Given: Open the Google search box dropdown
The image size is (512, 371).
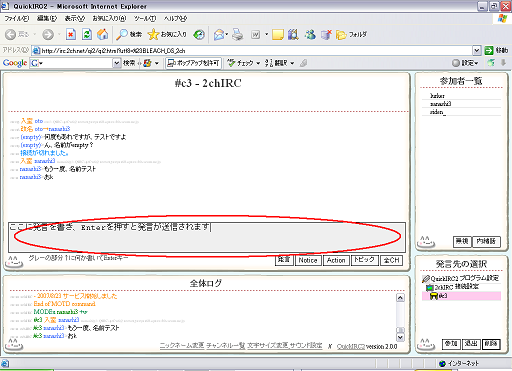Looking at the screenshot, I should pyautogui.click(x=116, y=63).
